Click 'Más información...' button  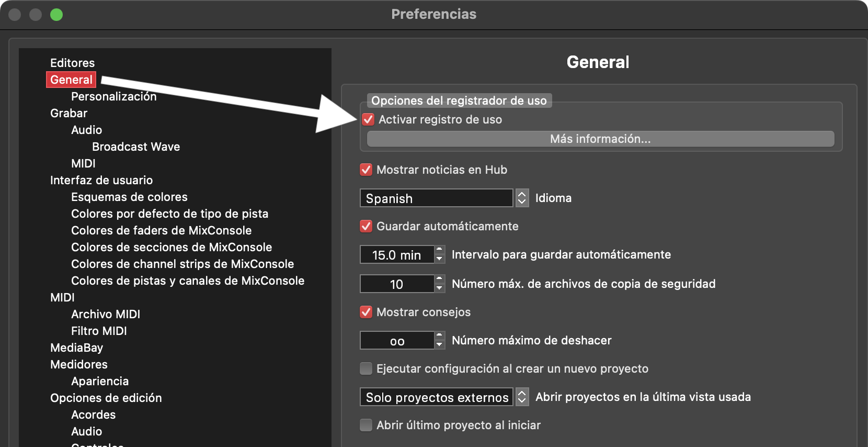(x=600, y=139)
